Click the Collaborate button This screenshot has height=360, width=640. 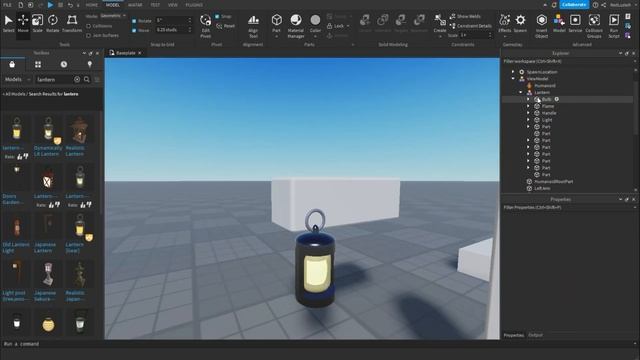pos(574,5)
